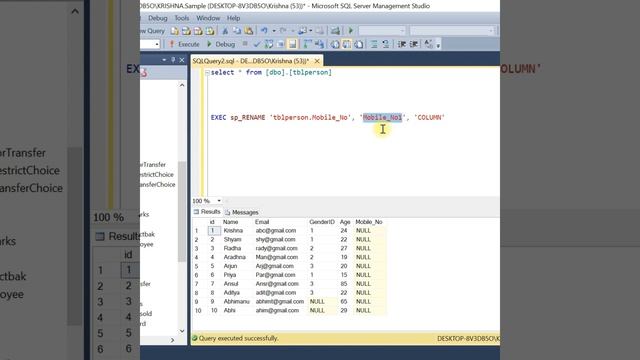
Task: Click the Redo arrow icon
Action: tap(283, 31)
